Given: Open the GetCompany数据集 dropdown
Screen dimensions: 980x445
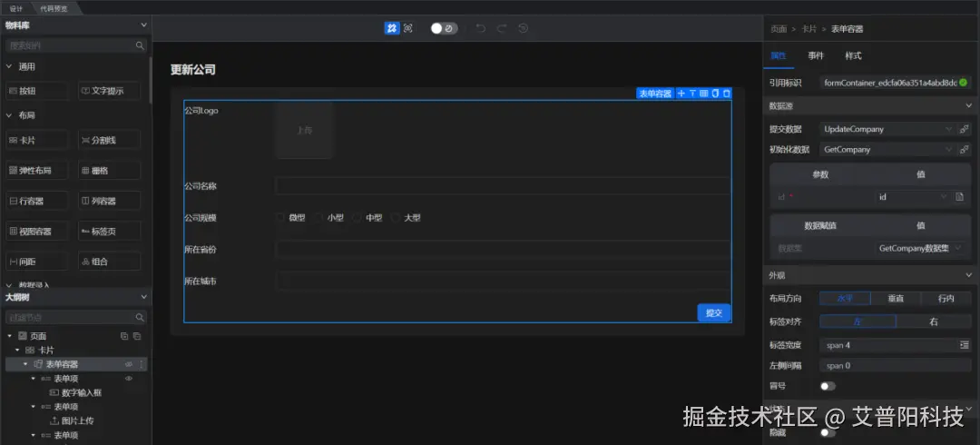Looking at the screenshot, I should click(921, 249).
